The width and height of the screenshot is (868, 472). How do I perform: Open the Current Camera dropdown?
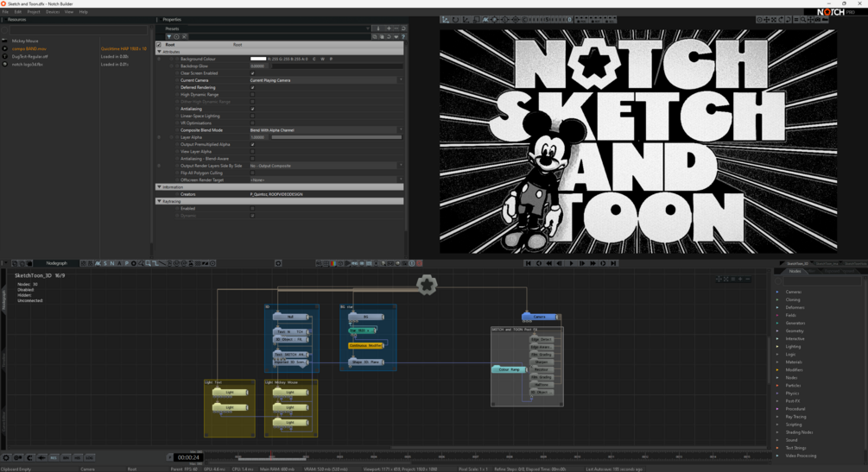click(326, 80)
